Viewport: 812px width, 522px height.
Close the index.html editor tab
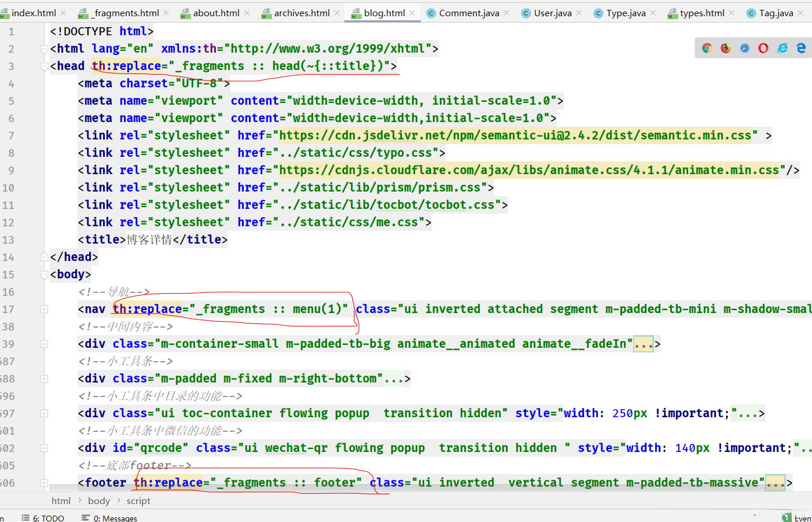(x=63, y=13)
